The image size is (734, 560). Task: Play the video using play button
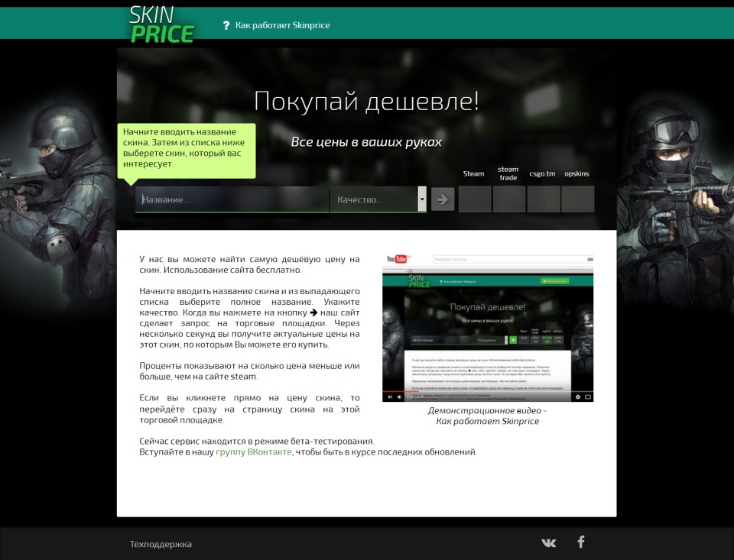pos(390,397)
